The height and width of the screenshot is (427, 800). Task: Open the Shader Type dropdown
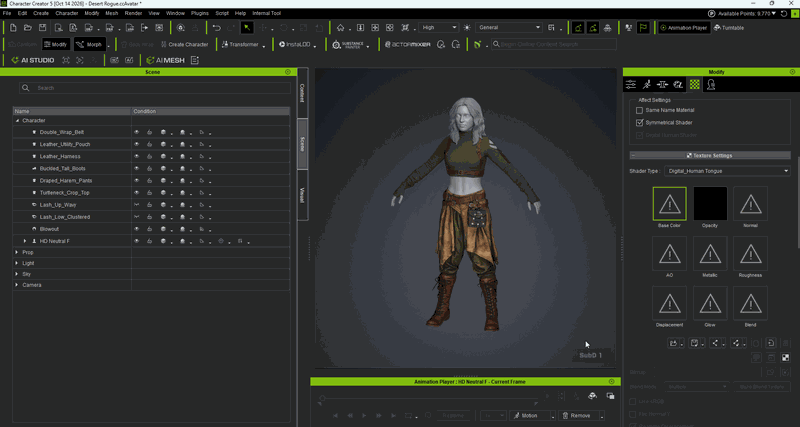(x=727, y=171)
